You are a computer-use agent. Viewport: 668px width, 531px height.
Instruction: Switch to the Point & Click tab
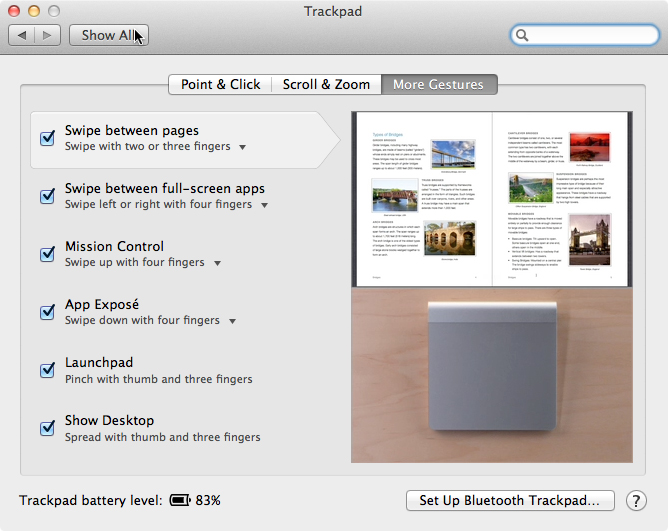point(220,84)
